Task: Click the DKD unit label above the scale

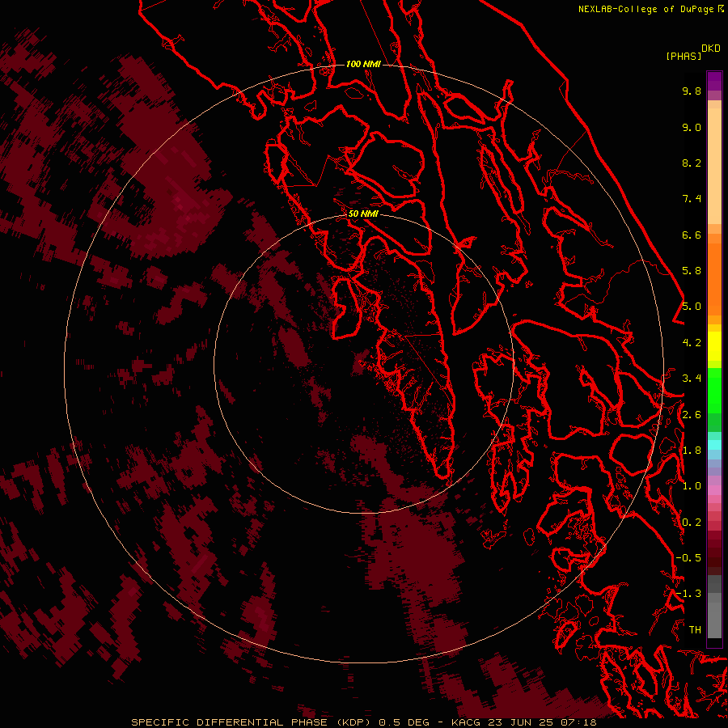Action: coord(711,49)
